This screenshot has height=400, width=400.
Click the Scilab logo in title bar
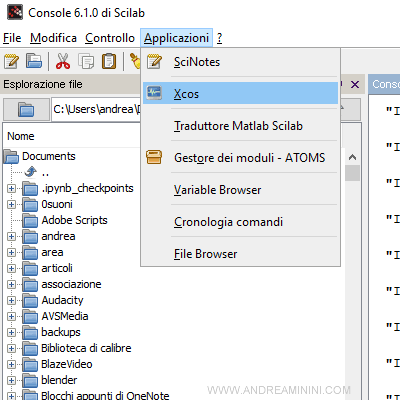point(15,13)
